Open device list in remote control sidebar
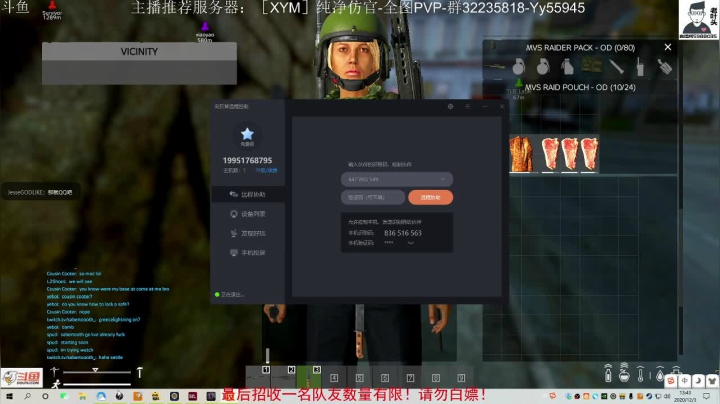 tap(248, 214)
